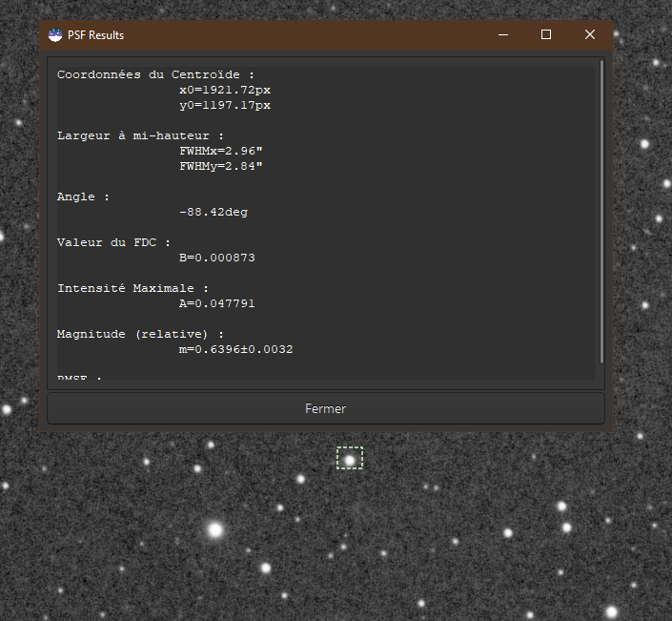The height and width of the screenshot is (621, 672).
Task: Click the vertical scrollbar in results panel
Action: pos(601,212)
